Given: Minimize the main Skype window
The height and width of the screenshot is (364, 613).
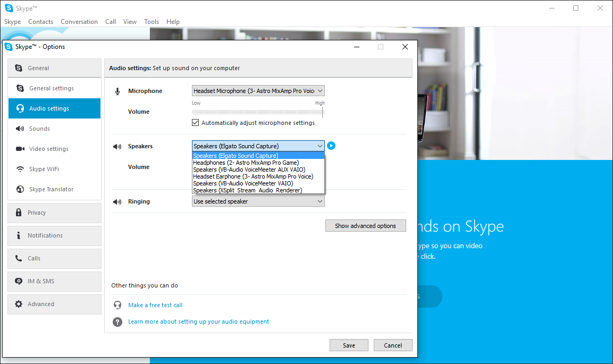Looking at the screenshot, I should click(552, 8).
